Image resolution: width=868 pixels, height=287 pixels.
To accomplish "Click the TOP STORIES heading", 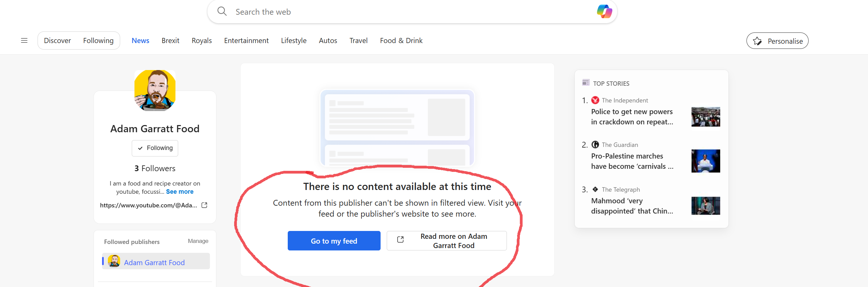I will coord(611,83).
